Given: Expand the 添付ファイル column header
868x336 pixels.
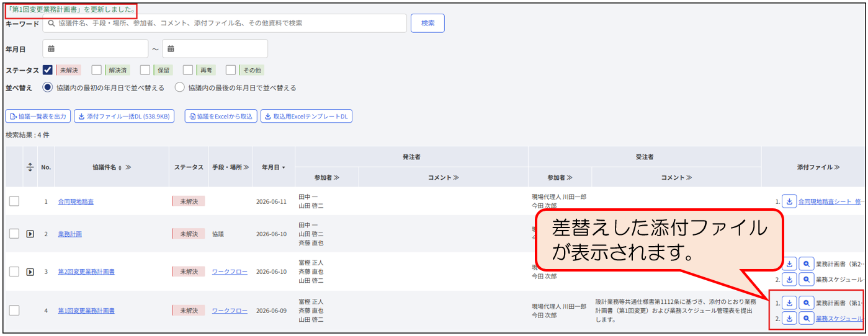Looking at the screenshot, I should pyautogui.click(x=836, y=167).
